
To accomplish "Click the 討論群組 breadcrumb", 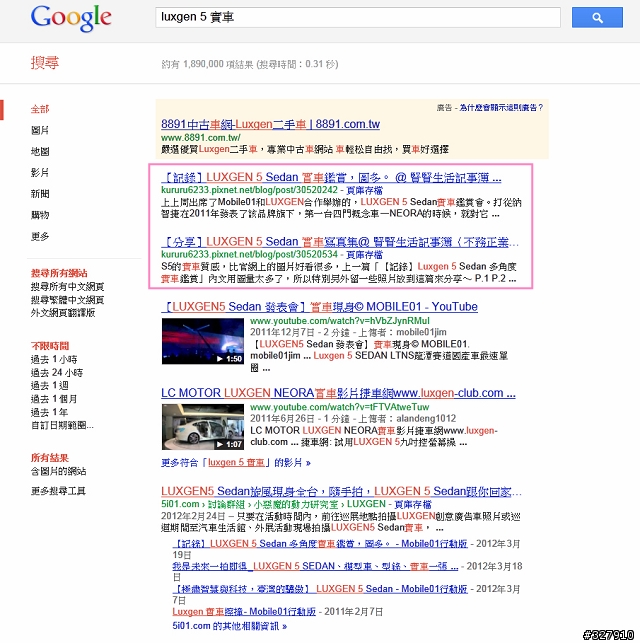I will pyautogui.click(x=226, y=504).
